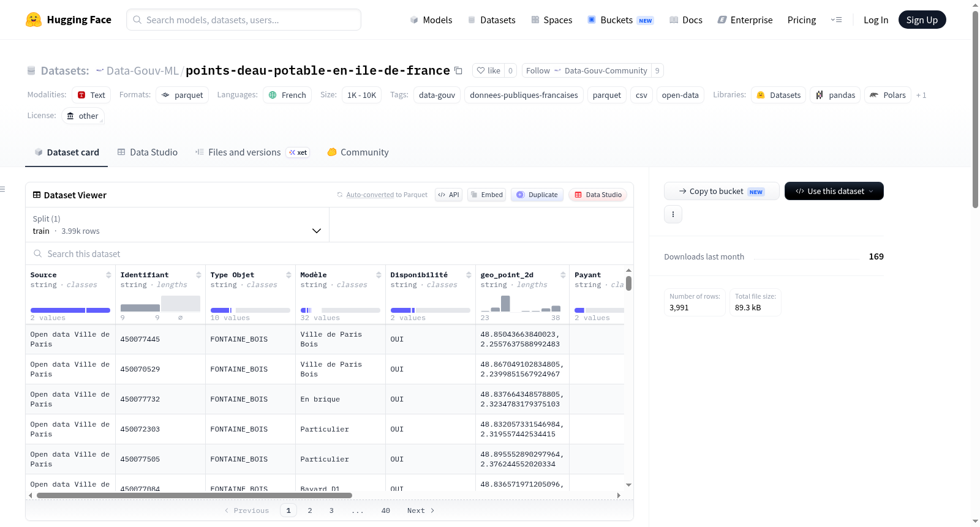Go to page 40 of results
This screenshot has width=980, height=527.
(386, 510)
